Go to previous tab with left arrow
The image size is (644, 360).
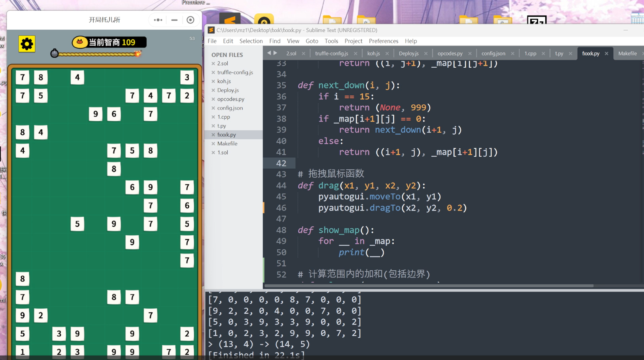tap(269, 53)
